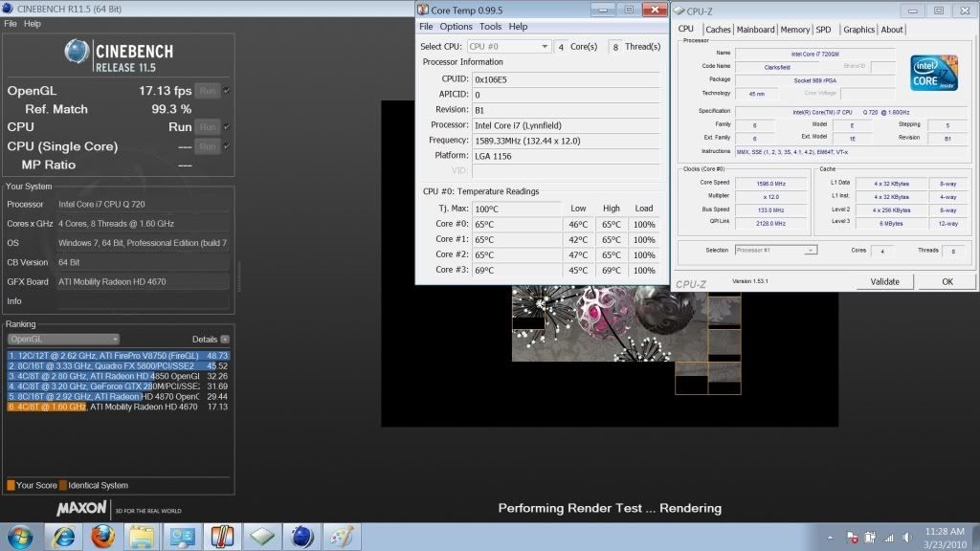Click the volume speaker tray icon

coord(906,538)
